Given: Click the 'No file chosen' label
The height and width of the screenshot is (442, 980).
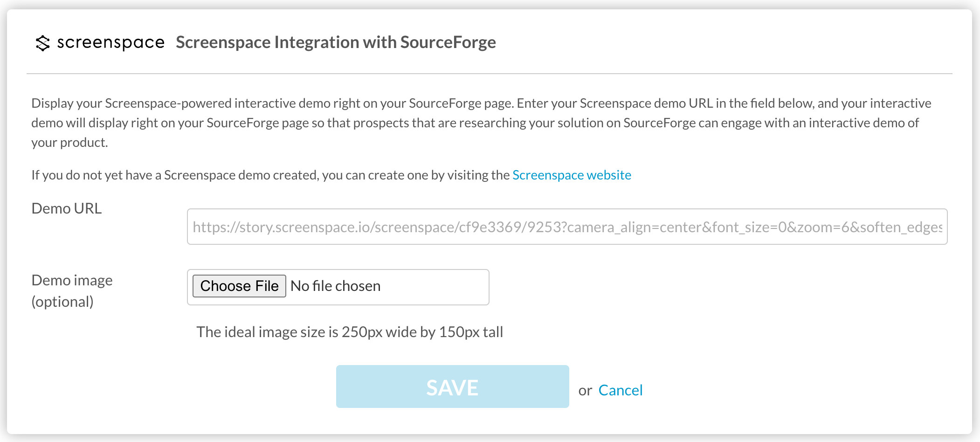Looking at the screenshot, I should click(335, 286).
